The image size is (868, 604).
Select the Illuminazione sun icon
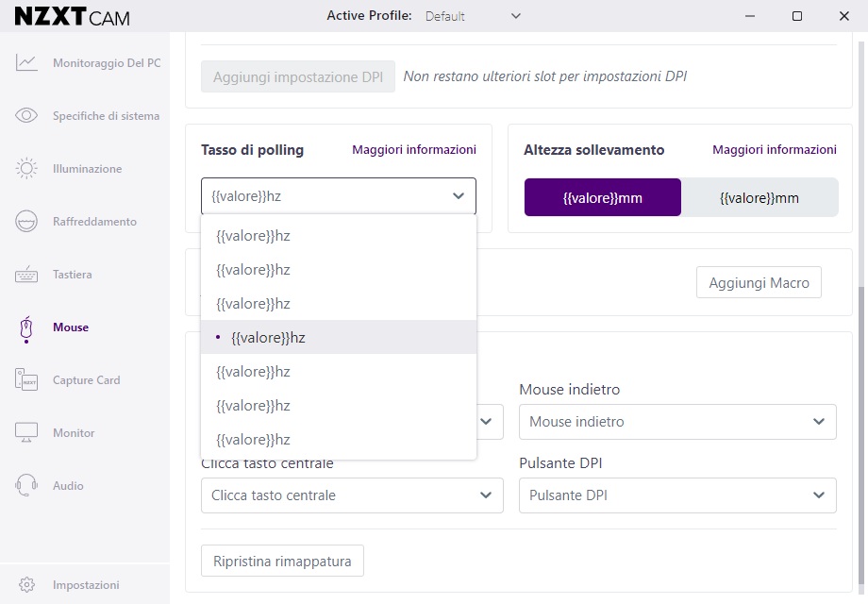coord(26,168)
